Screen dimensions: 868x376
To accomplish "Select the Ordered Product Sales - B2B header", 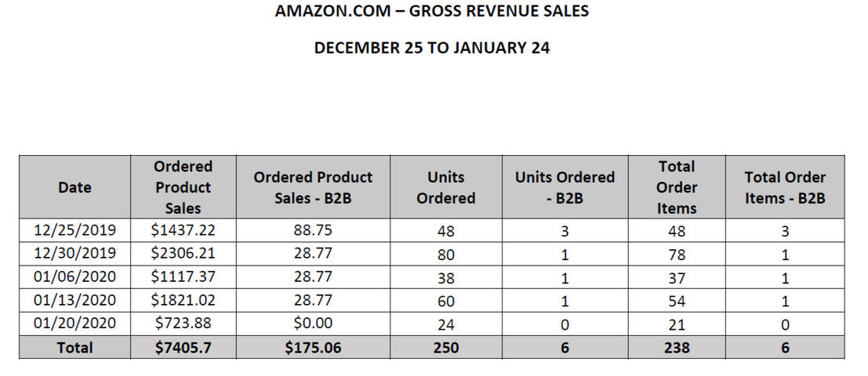I will coord(313,187).
